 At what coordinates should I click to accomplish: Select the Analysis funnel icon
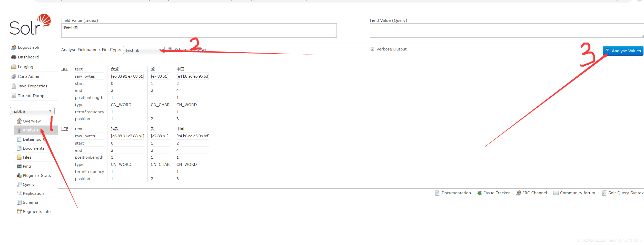point(19,130)
